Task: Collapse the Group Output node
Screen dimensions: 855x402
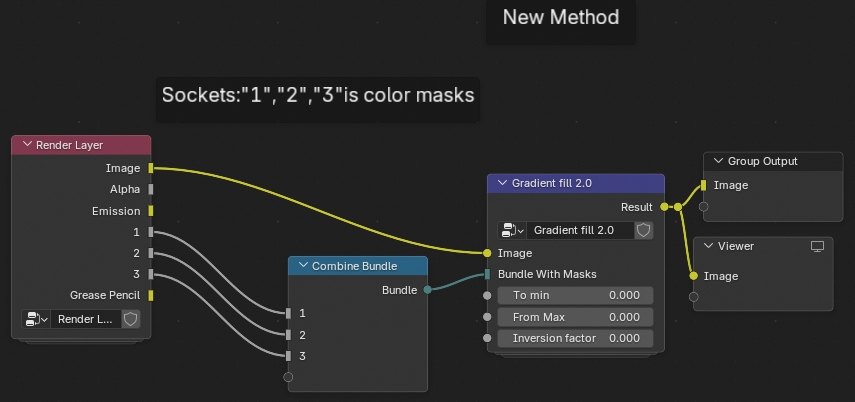Action: point(719,161)
